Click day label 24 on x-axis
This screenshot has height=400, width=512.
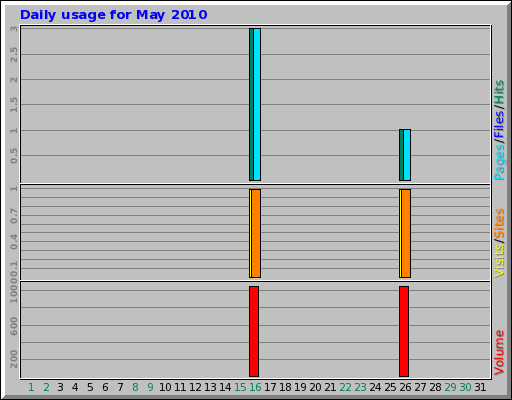[375, 387]
